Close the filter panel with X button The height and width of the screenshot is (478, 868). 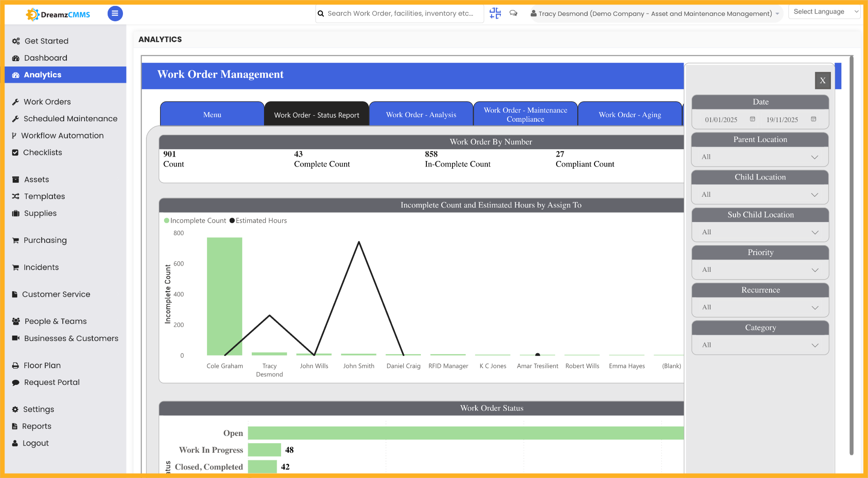[x=823, y=80]
